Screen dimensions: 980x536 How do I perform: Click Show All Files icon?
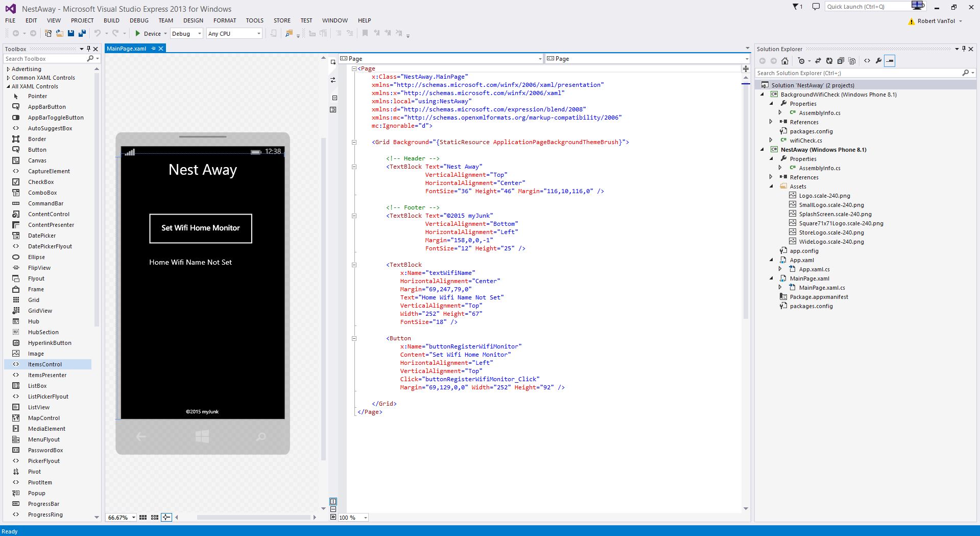pyautogui.click(x=852, y=61)
